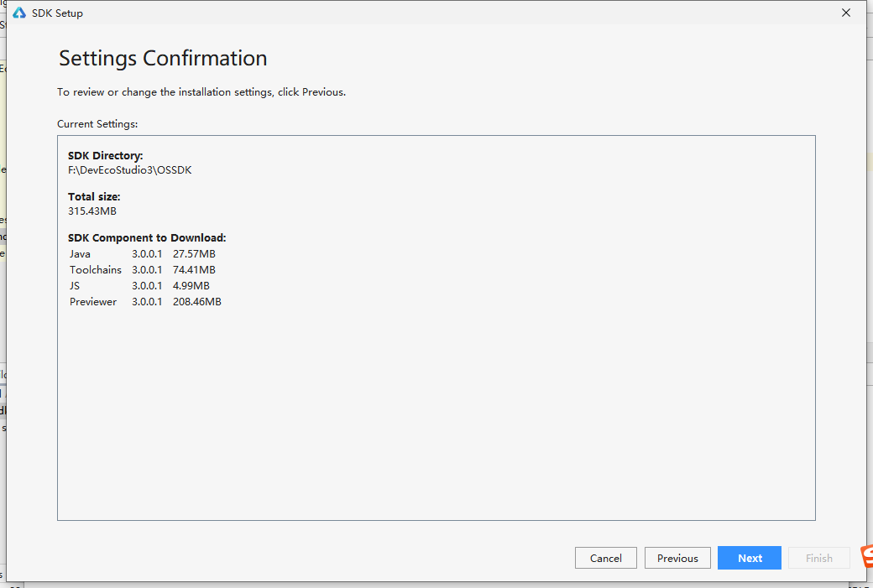Click the 'click Previous' instruction sentence
873x588 pixels.
201,91
